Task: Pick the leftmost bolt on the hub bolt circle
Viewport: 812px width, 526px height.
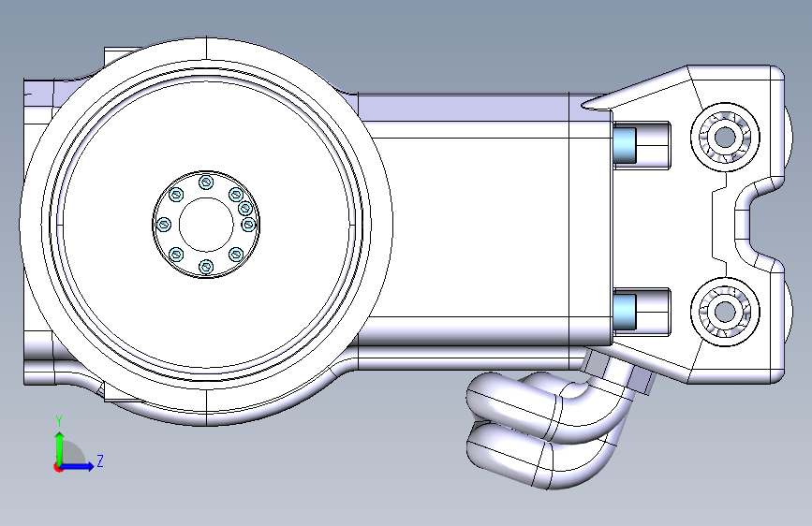Action: pyautogui.click(x=164, y=225)
